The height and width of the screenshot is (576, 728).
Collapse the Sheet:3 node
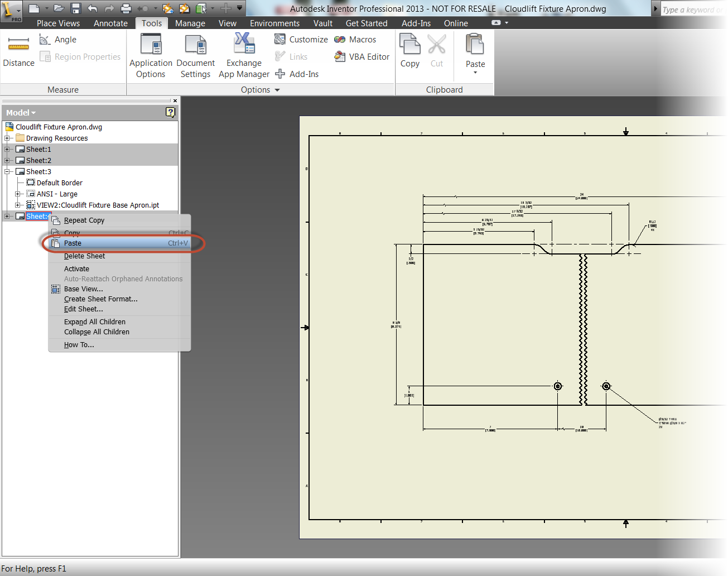pyautogui.click(x=8, y=172)
